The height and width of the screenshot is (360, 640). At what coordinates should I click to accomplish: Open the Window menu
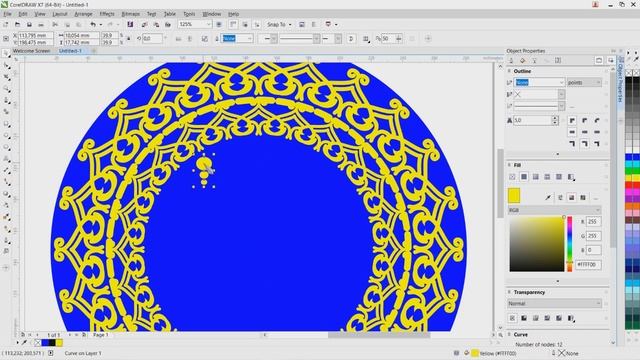pyautogui.click(x=211, y=14)
